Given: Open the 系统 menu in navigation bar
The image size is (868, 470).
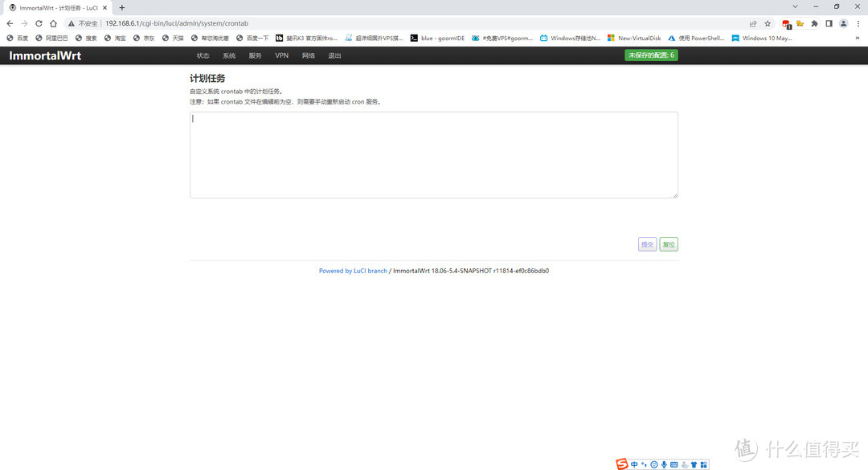Looking at the screenshot, I should coord(229,55).
